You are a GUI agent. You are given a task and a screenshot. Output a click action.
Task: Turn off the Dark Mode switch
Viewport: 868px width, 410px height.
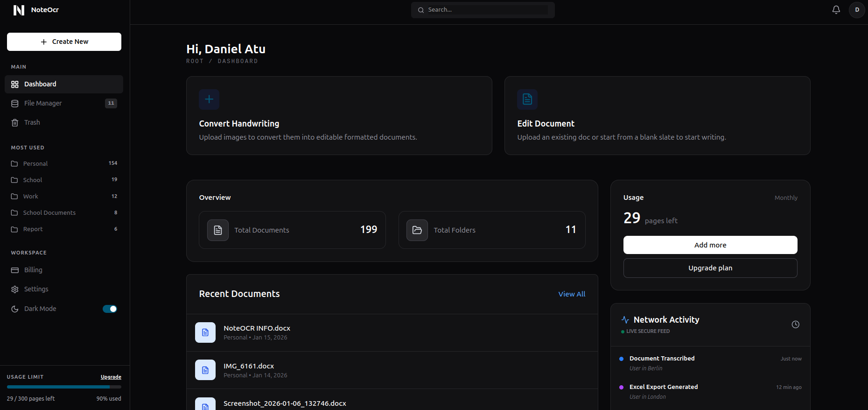coord(110,309)
